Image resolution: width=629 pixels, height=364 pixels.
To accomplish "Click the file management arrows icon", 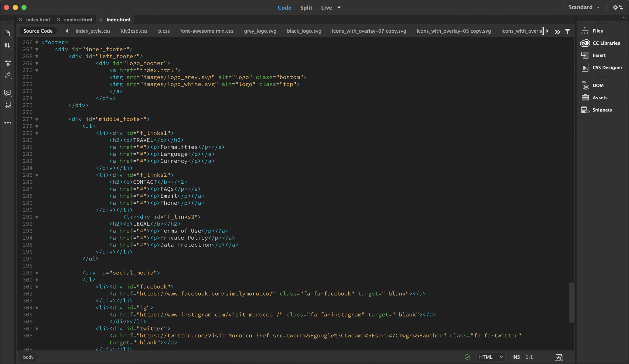I will coord(8,46).
